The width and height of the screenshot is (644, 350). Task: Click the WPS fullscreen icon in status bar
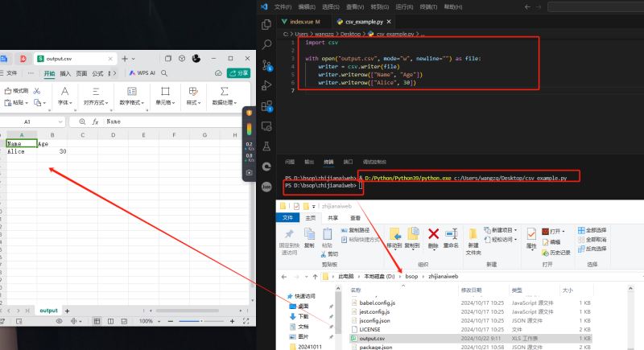tap(246, 321)
